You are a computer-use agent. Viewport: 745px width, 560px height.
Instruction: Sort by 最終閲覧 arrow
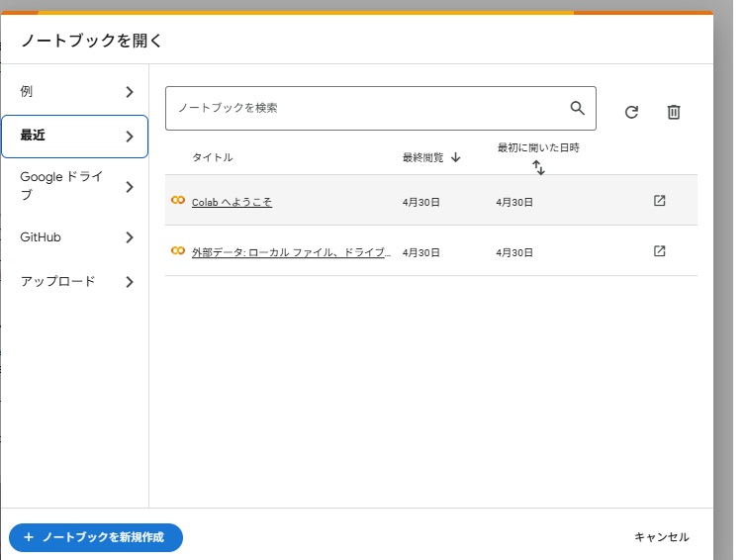tap(456, 157)
